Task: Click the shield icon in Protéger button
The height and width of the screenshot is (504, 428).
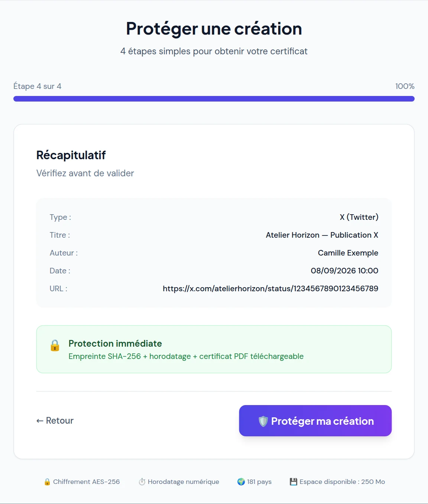Action: click(263, 421)
